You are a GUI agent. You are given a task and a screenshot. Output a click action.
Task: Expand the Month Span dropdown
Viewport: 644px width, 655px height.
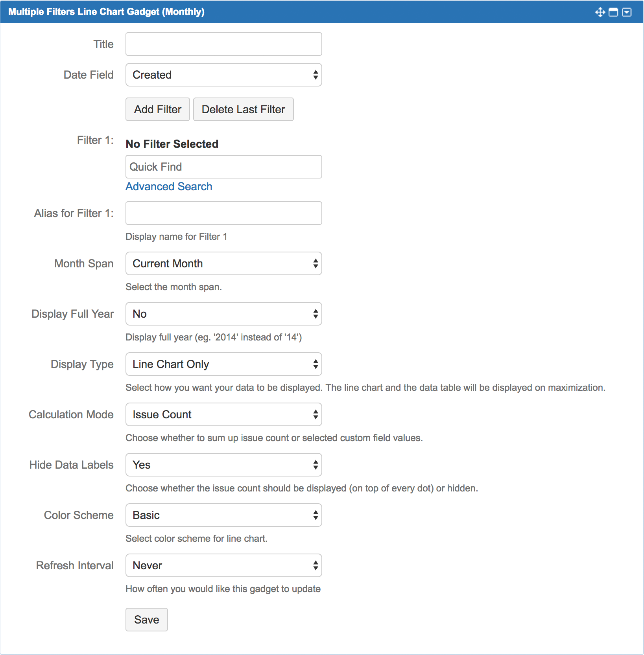click(223, 263)
